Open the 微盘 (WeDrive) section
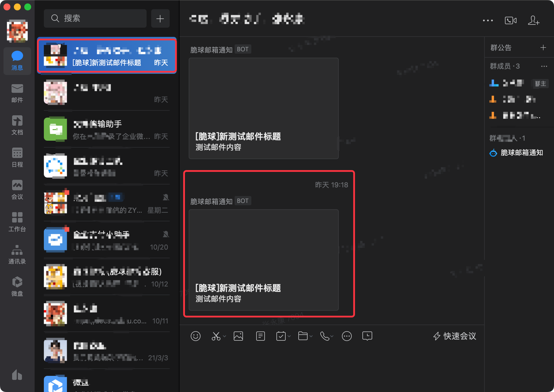Viewport: 554px width, 392px height. click(17, 287)
